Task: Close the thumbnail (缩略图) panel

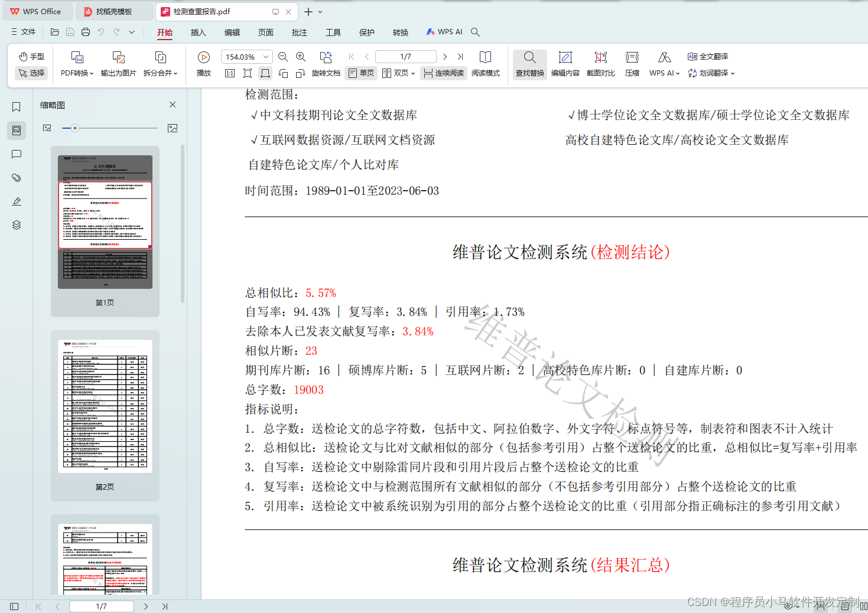Action: 173,105
